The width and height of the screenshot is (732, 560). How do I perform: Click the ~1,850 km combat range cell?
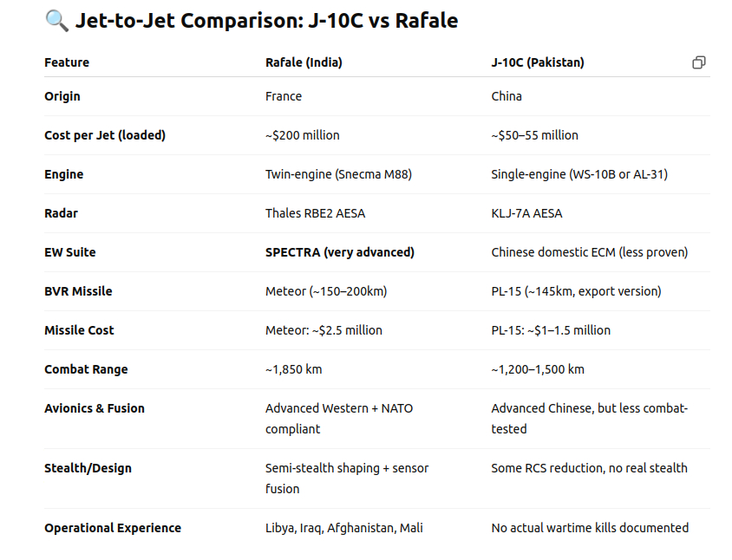pos(294,369)
